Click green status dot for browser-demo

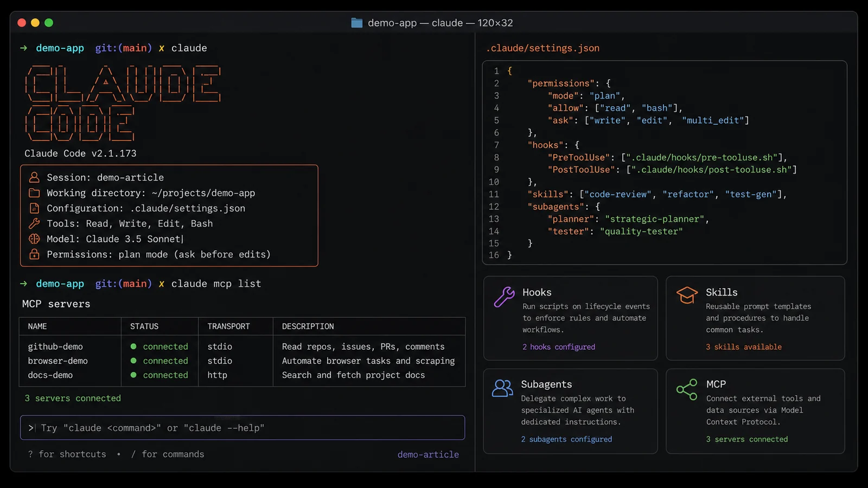(x=133, y=361)
